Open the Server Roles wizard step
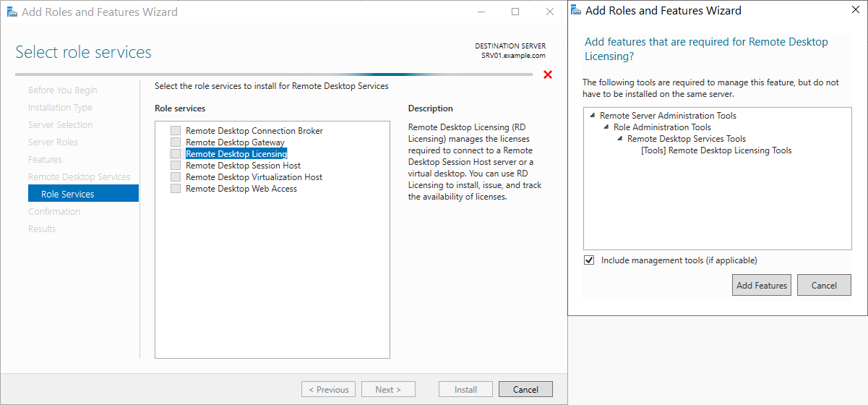Viewport: 868px width, 405px height. (x=53, y=142)
